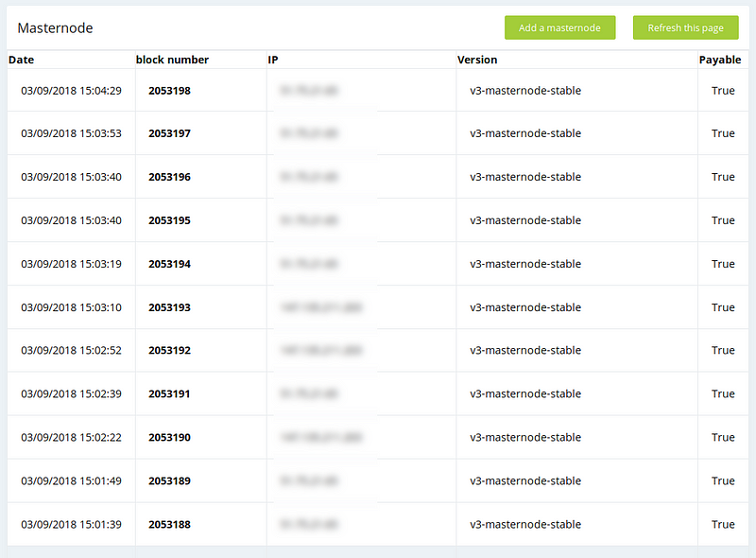Click Payable True in block 2053195 row
This screenshot has height=558, width=756.
pyautogui.click(x=723, y=220)
